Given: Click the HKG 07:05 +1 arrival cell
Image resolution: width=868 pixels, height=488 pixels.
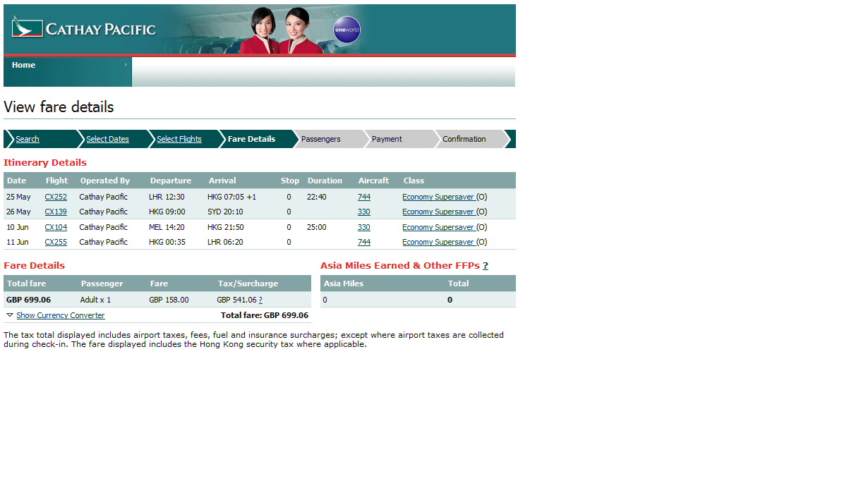Looking at the screenshot, I should tap(232, 197).
